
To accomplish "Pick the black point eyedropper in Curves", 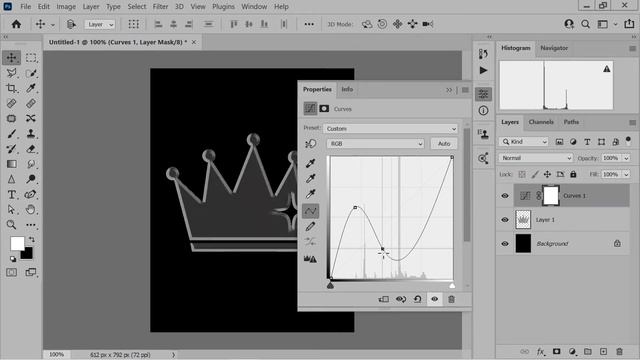I will 311,163.
